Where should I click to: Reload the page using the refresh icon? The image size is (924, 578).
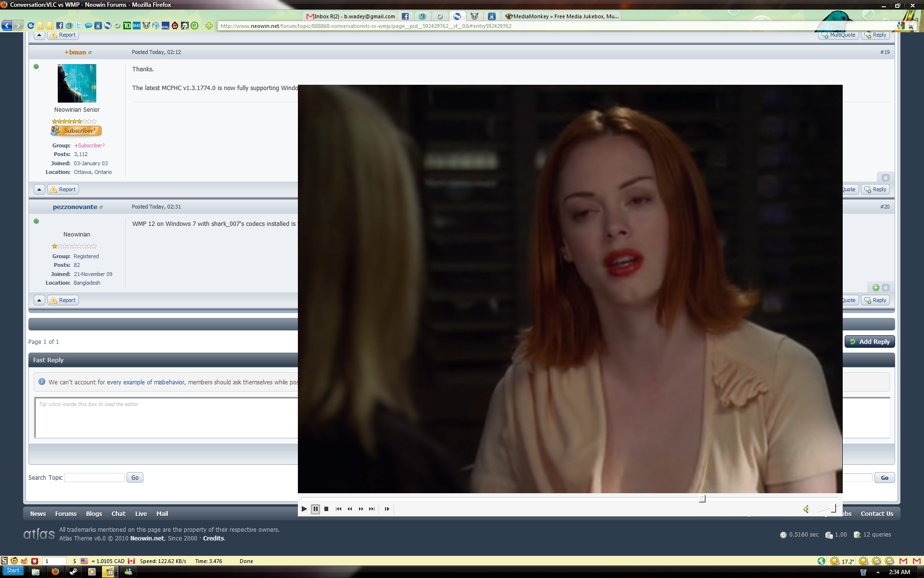coord(31,26)
